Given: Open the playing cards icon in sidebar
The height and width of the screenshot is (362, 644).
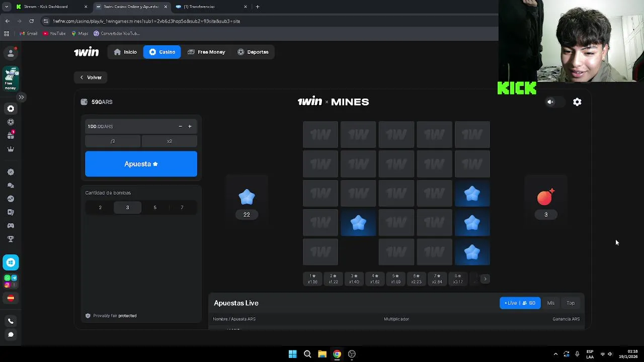Looking at the screenshot, I should pyautogui.click(x=11, y=212).
